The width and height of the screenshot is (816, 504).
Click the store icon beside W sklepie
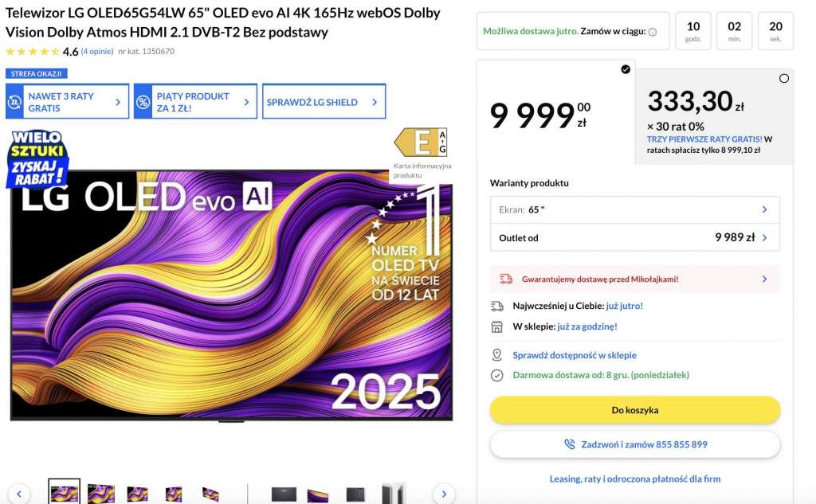click(x=498, y=326)
